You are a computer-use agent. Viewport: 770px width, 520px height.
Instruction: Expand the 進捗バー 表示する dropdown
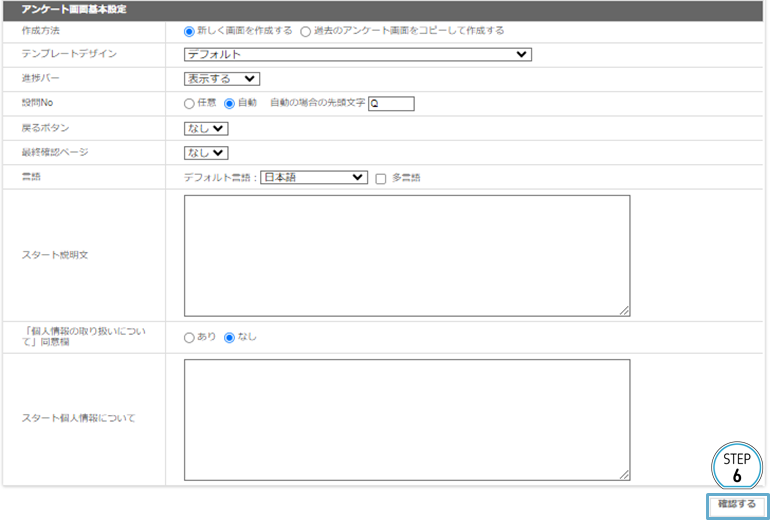tap(221, 79)
